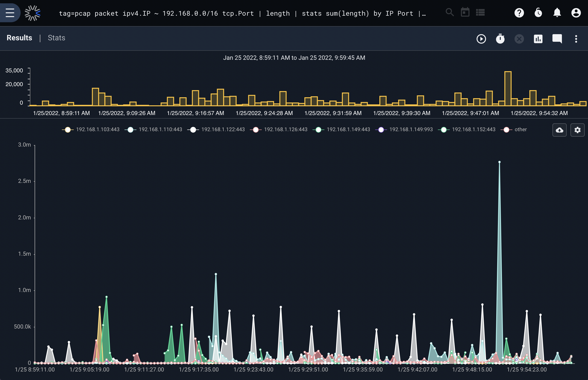
Task: Click the green peak point near 9:07
Action: pyautogui.click(x=106, y=297)
